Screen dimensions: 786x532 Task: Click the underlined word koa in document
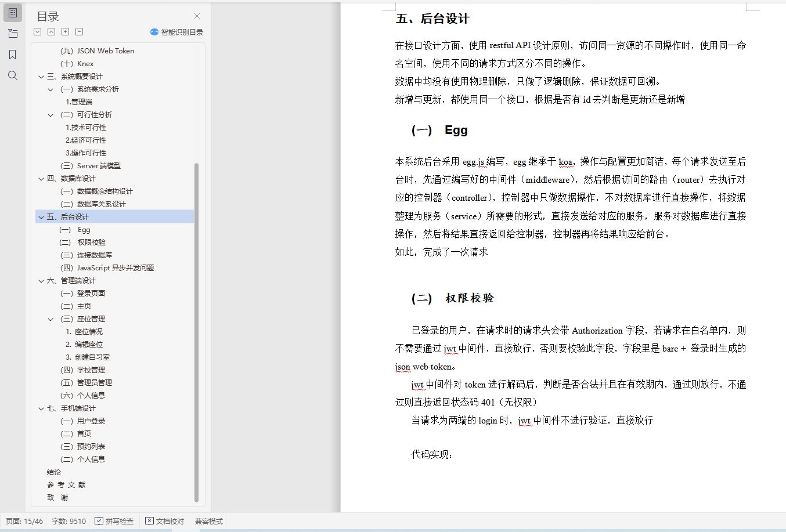(x=565, y=162)
